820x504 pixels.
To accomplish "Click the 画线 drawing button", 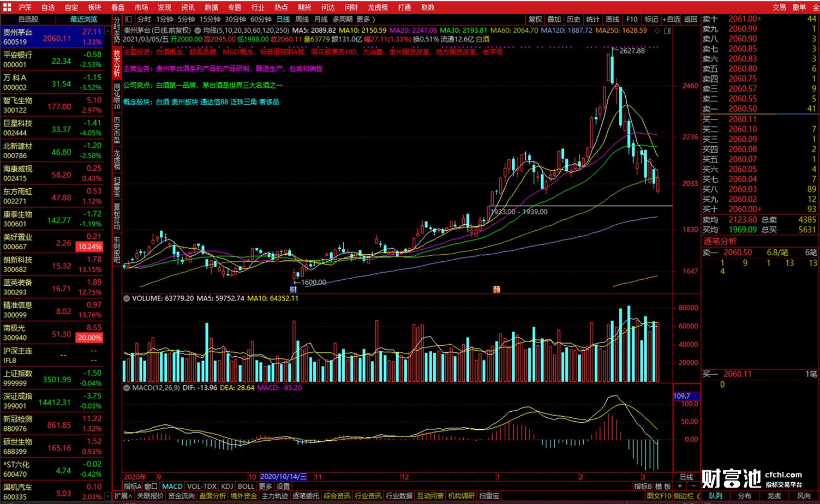I will [x=613, y=20].
